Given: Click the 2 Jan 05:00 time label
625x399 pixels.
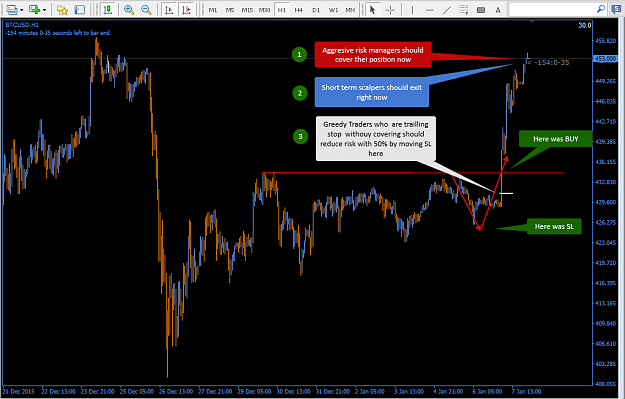Looking at the screenshot, I should [x=369, y=391].
